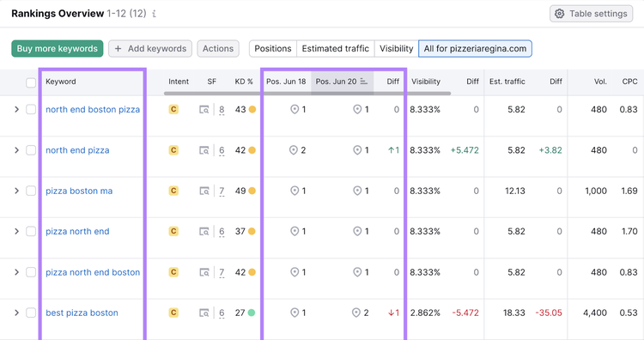The height and width of the screenshot is (340, 644).
Task: Check the best pizza boston row
Action: point(31,313)
